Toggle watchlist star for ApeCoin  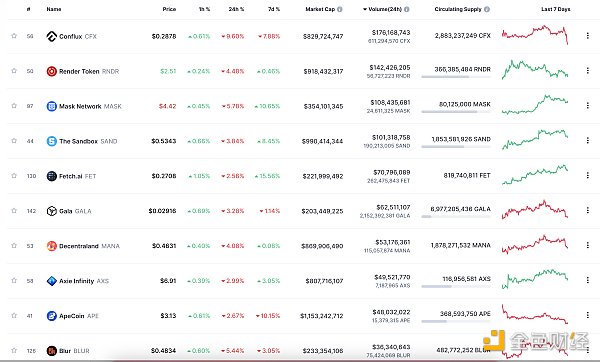point(14,315)
